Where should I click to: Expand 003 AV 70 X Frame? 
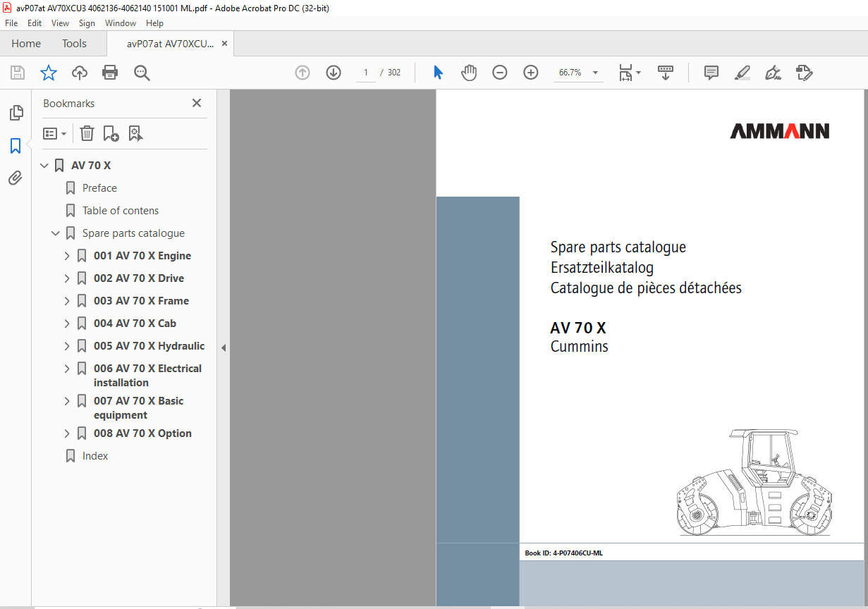point(67,301)
